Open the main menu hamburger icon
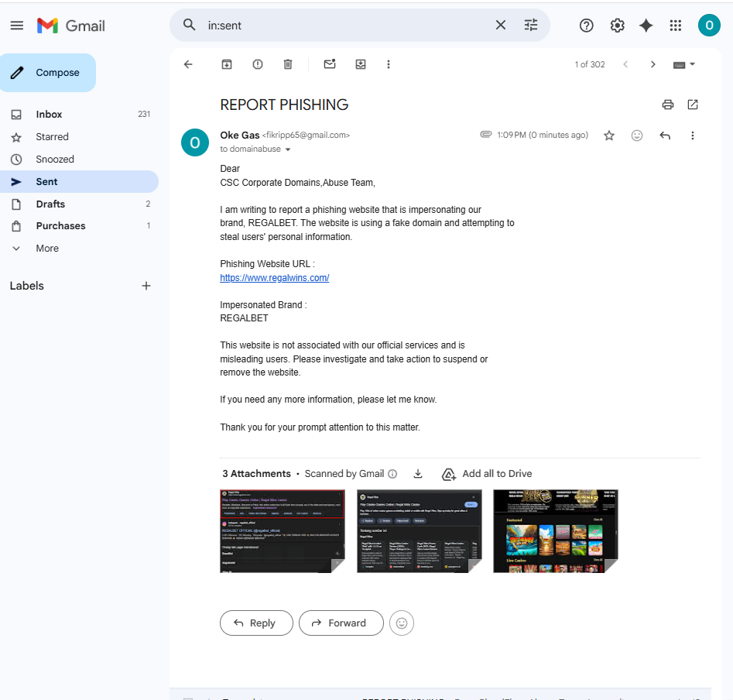The height and width of the screenshot is (700, 733). pos(17,26)
